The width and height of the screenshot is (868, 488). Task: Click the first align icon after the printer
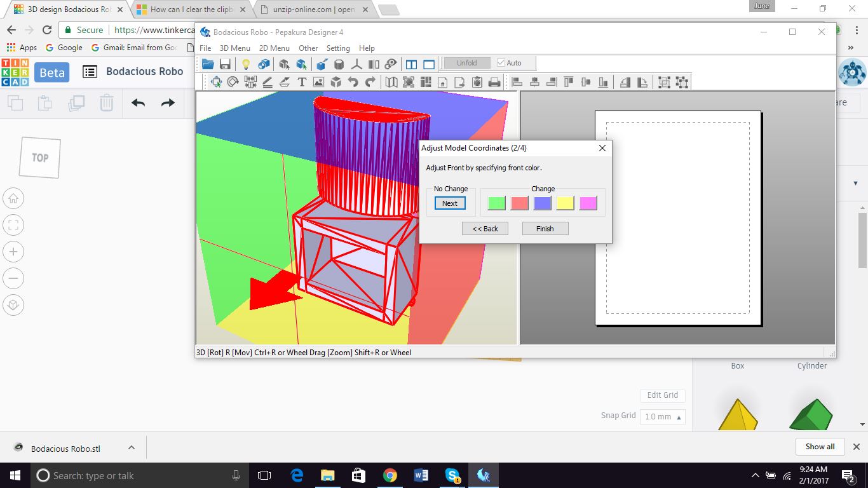517,82
